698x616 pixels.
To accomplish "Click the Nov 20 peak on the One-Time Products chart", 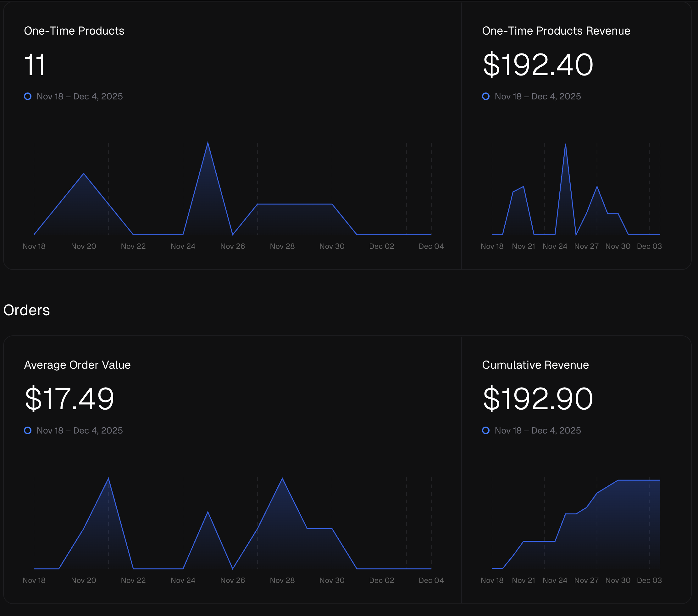I will click(84, 174).
